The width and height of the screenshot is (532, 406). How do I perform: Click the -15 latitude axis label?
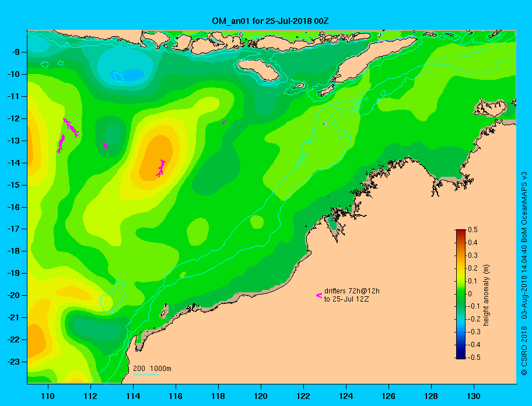[13, 185]
